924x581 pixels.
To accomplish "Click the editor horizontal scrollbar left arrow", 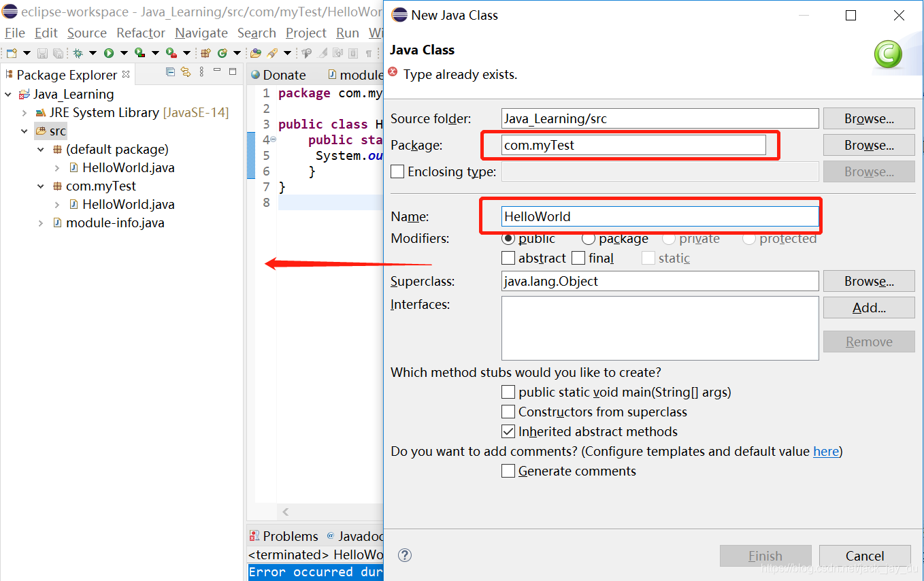I will coord(286,512).
